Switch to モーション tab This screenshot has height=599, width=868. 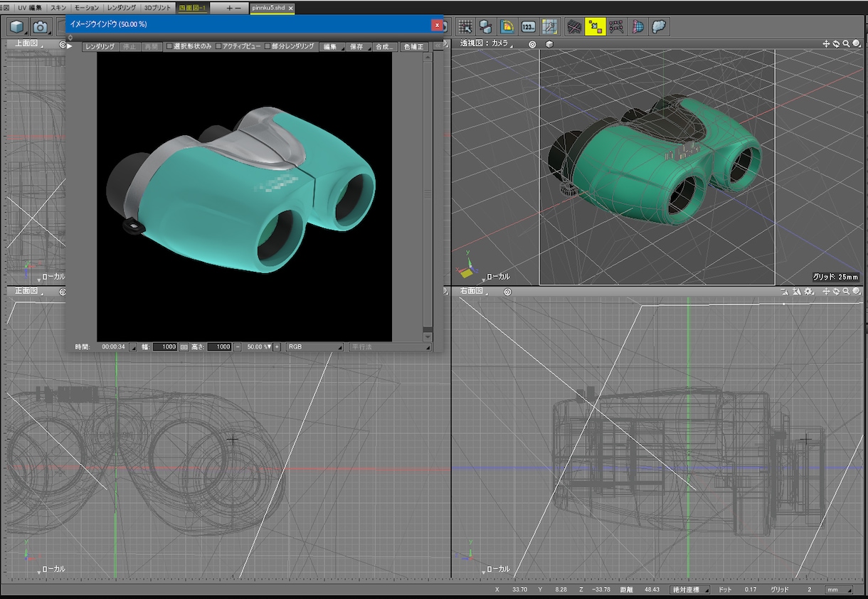pos(87,7)
